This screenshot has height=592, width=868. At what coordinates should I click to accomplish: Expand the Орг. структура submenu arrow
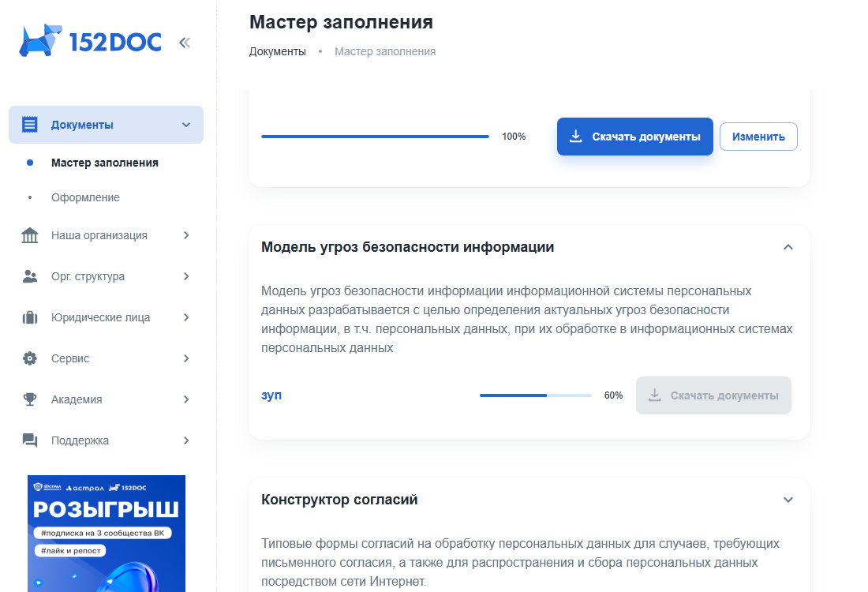point(186,276)
